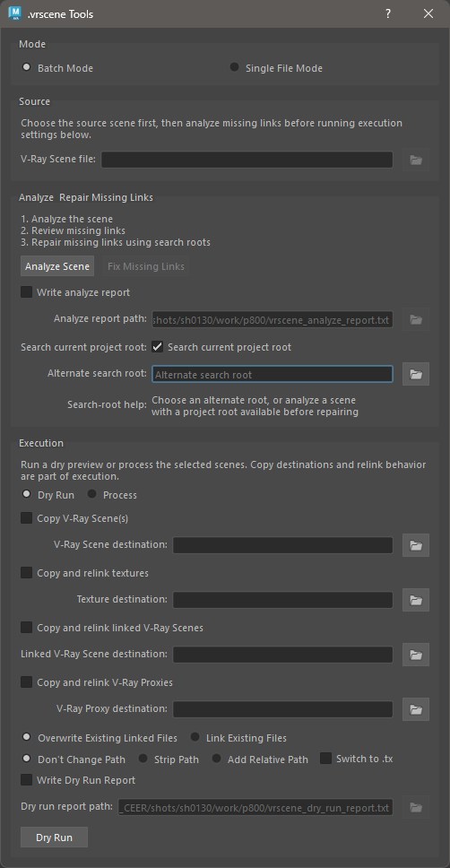The width and height of the screenshot is (450, 868).
Task: Click the 'Search-root help:' label
Action: click(x=107, y=404)
